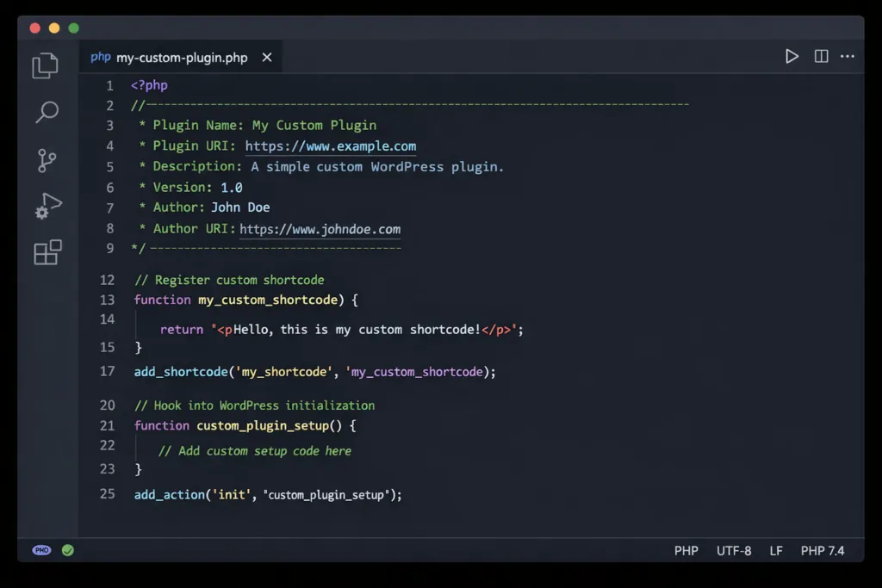Image resolution: width=882 pixels, height=588 pixels.
Task: Open the Extensions icon
Action: point(47,252)
